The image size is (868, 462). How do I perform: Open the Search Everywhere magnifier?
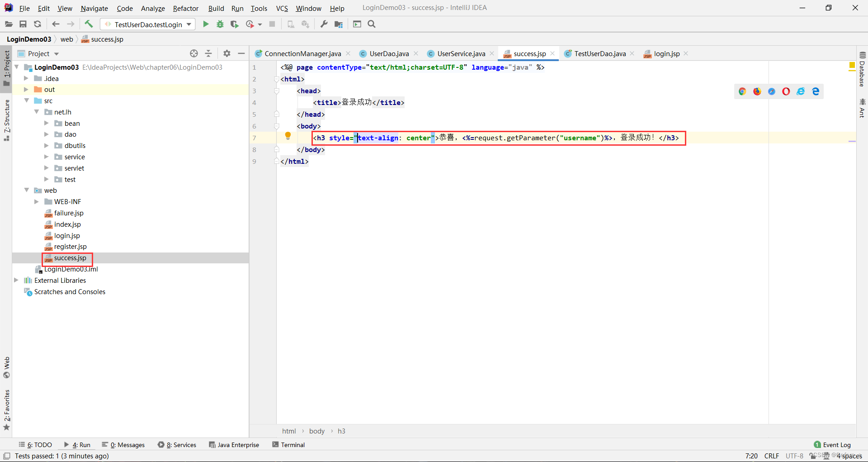[371, 24]
